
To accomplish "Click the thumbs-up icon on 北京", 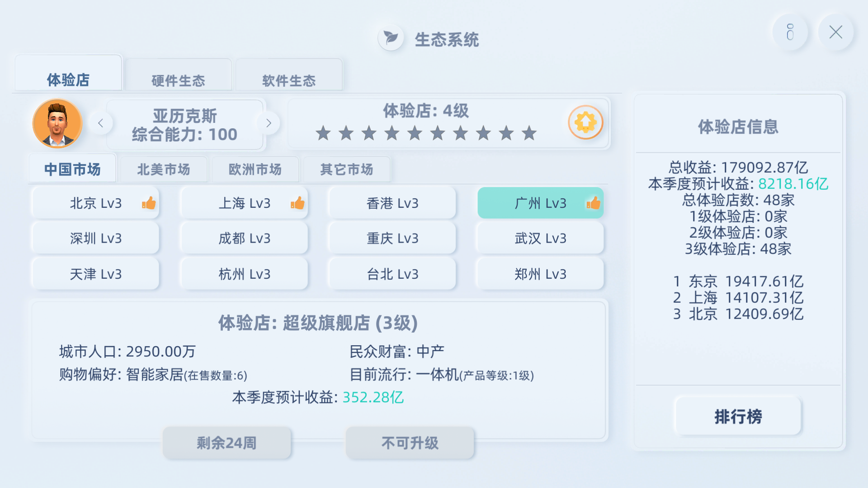I will click(149, 203).
